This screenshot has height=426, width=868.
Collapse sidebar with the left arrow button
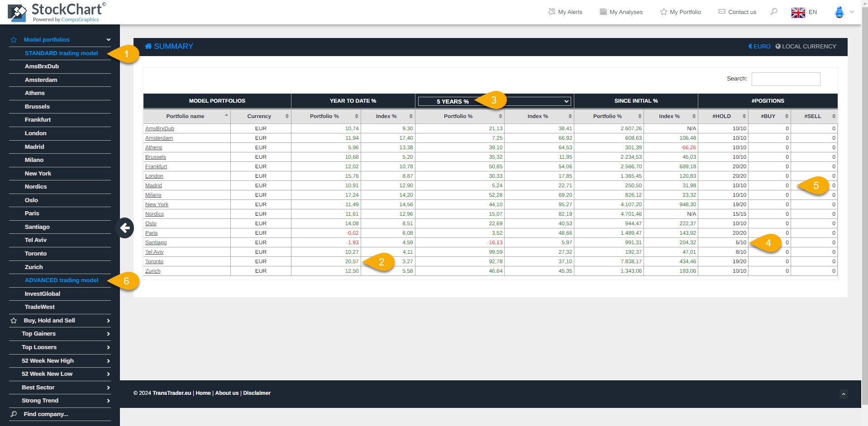point(125,228)
